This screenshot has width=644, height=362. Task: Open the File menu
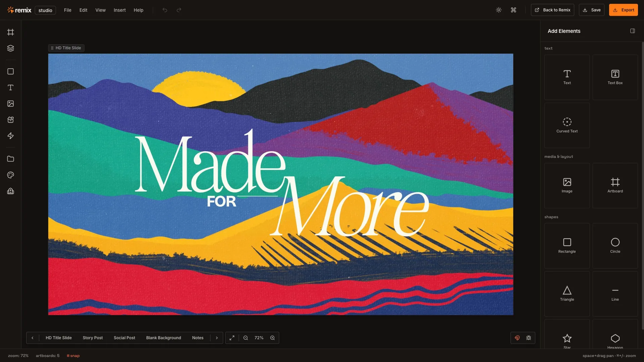pyautogui.click(x=68, y=10)
